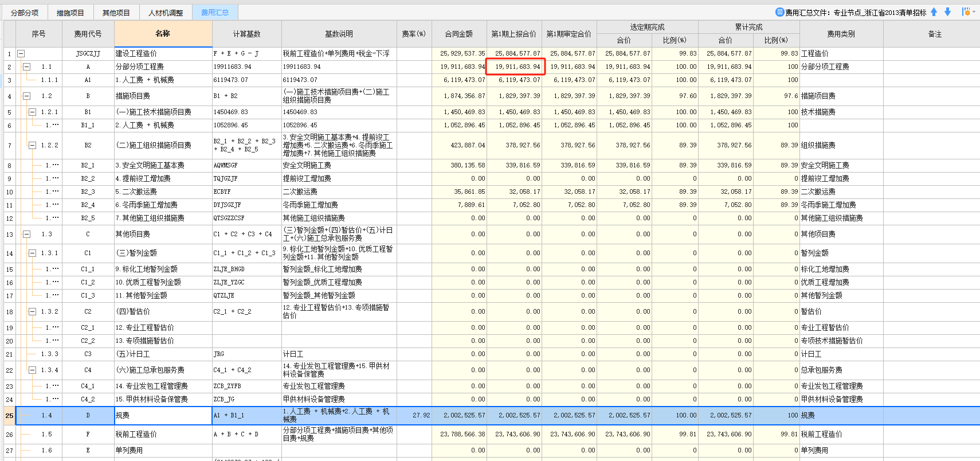The image size is (980, 461).
Task: Click the 名称 column header
Action: [163, 34]
